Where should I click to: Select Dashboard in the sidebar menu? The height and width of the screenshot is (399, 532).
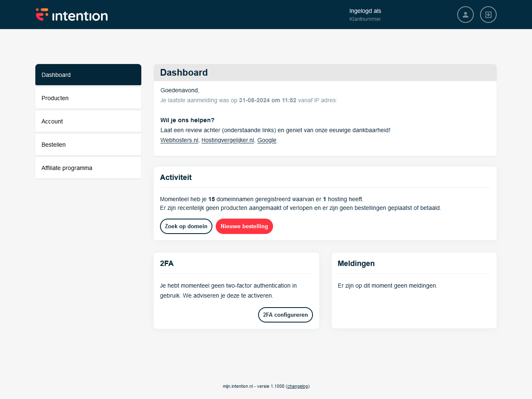88,75
